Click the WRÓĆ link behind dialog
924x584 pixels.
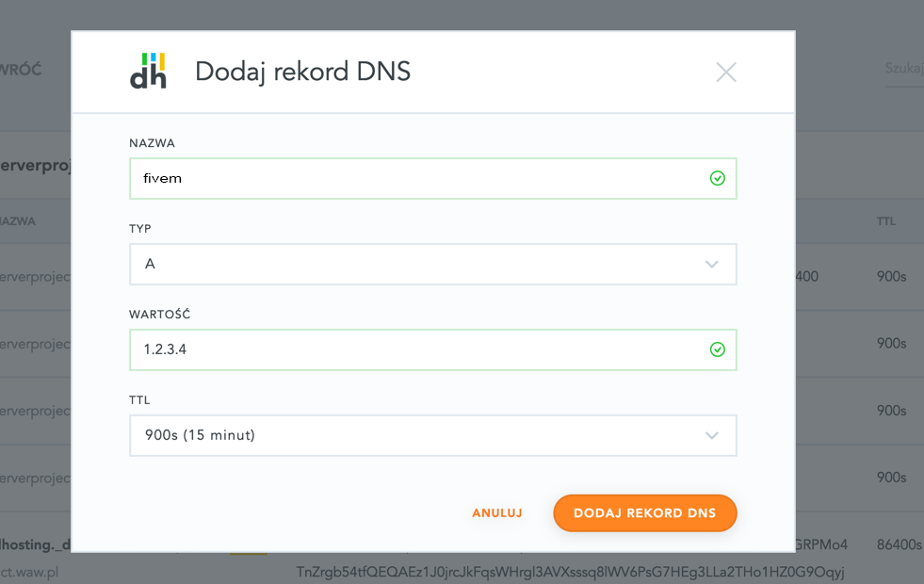[22, 72]
